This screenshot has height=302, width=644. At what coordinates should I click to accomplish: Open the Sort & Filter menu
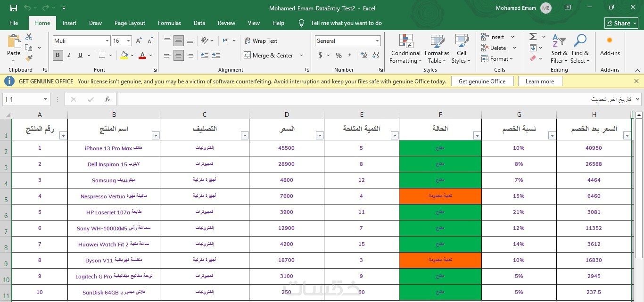click(x=559, y=49)
